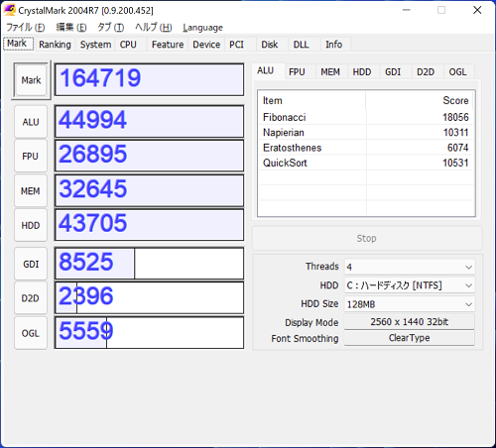Image resolution: width=496 pixels, height=448 pixels.
Task: Select the Fibonacci row in results list
Action: [x=366, y=117]
